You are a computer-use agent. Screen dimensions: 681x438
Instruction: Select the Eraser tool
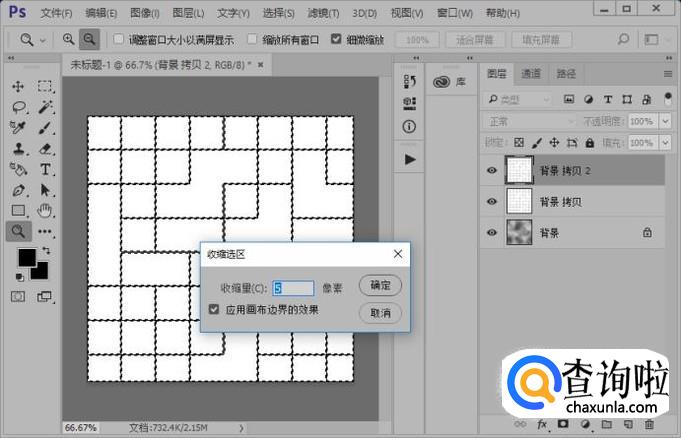click(45, 149)
